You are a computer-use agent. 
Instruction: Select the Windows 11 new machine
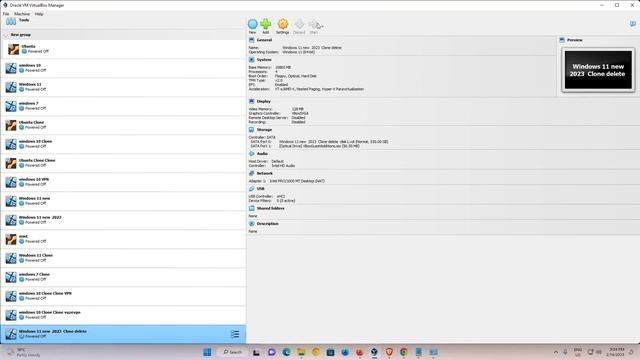(123, 201)
